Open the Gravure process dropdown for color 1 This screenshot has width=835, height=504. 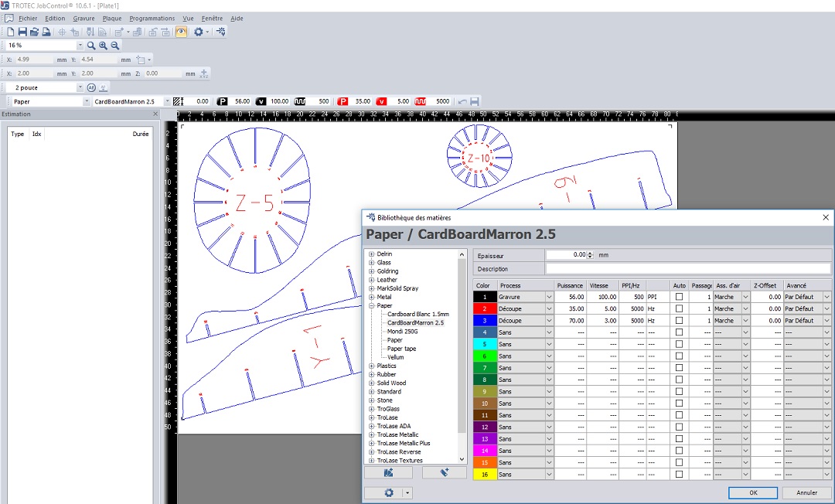(x=549, y=297)
